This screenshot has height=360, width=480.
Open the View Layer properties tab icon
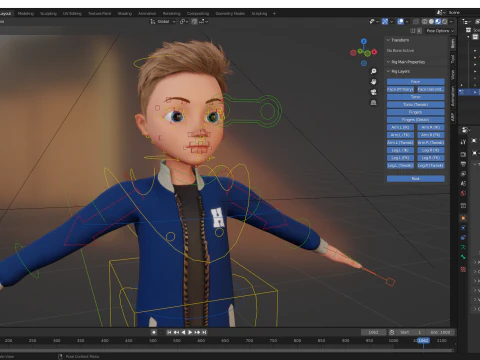click(463, 174)
